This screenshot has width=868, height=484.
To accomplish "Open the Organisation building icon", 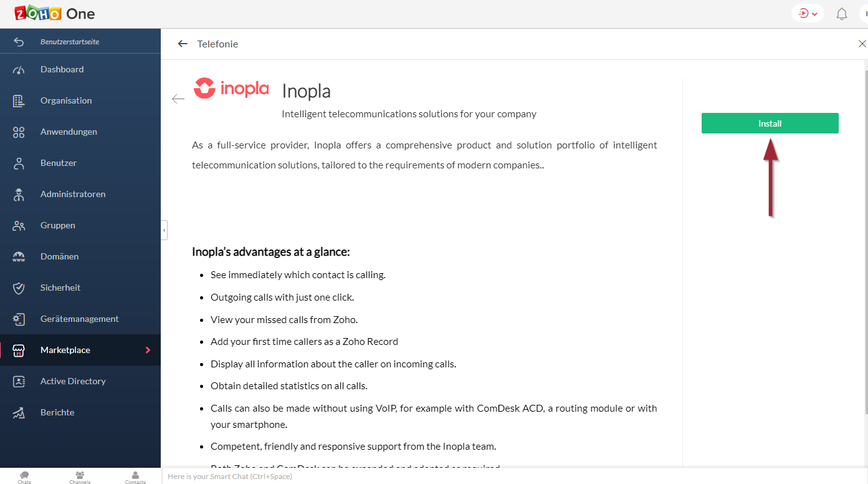I will 19,101.
